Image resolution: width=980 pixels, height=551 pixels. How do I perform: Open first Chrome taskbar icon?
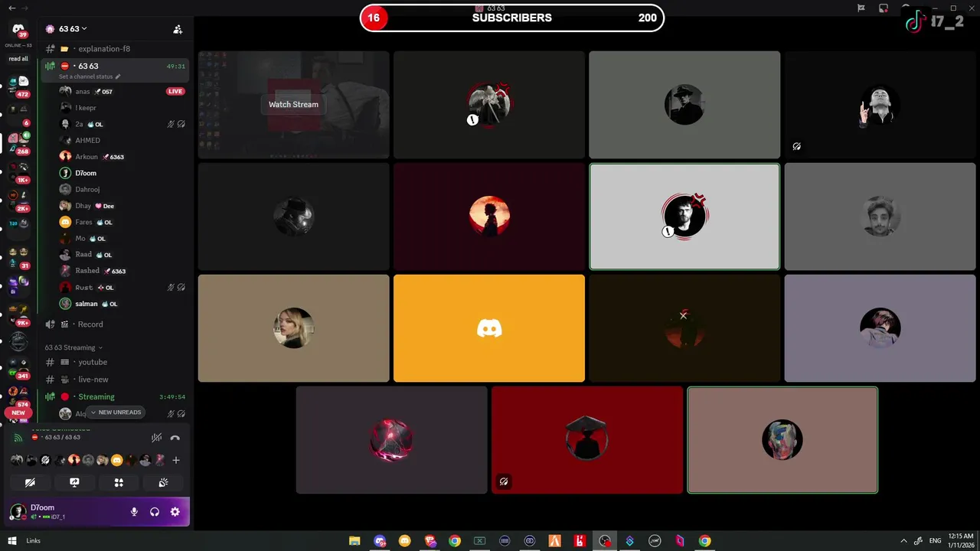[x=455, y=541]
